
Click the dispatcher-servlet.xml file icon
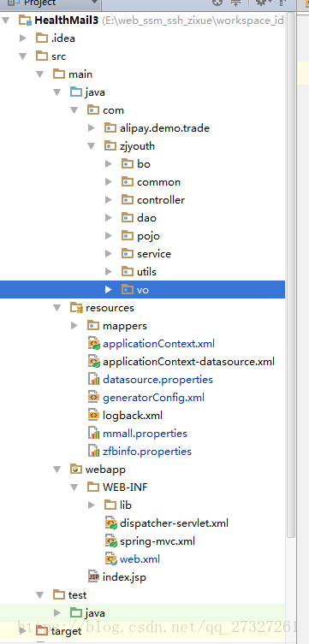click(111, 523)
